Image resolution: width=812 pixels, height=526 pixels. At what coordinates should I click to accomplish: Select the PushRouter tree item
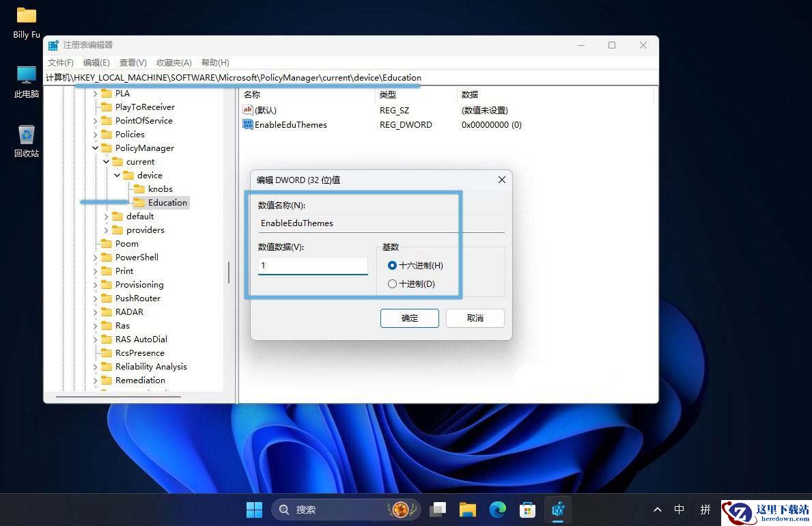(138, 298)
